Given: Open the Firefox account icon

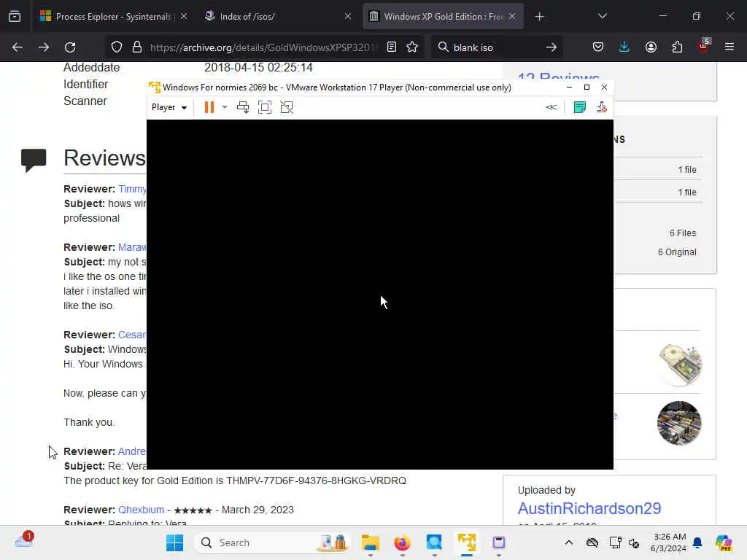Looking at the screenshot, I should pos(651,47).
